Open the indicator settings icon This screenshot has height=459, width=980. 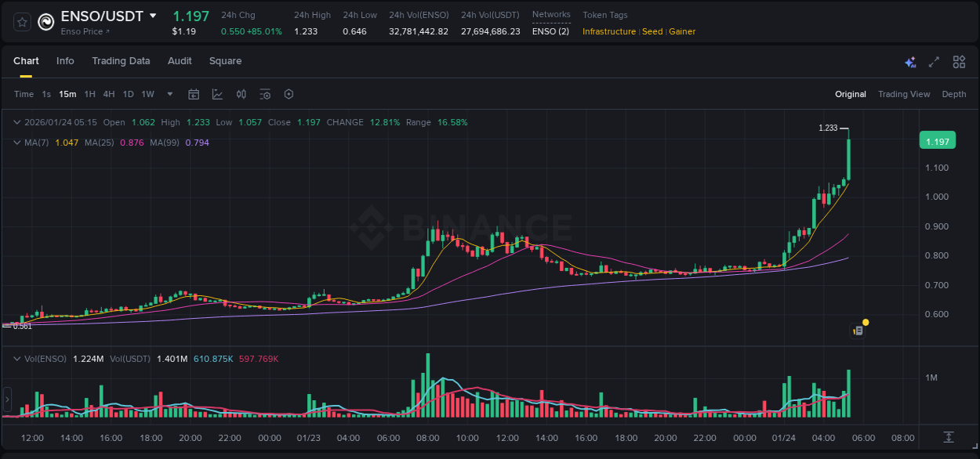[x=265, y=94]
